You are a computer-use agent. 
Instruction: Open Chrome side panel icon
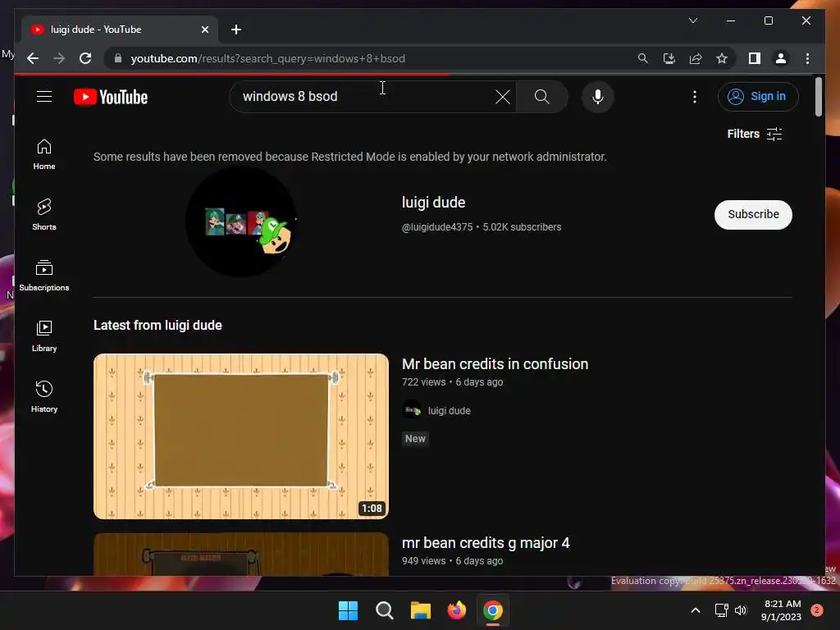click(x=755, y=58)
